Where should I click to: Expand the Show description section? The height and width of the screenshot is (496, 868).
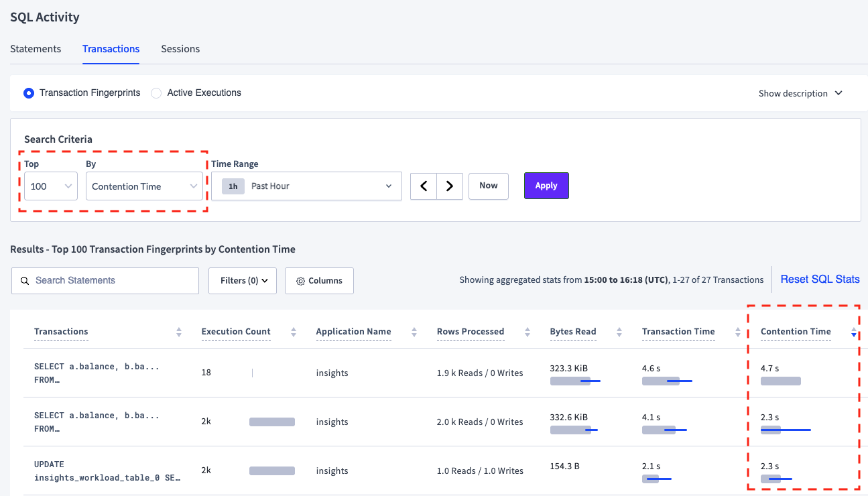800,93
